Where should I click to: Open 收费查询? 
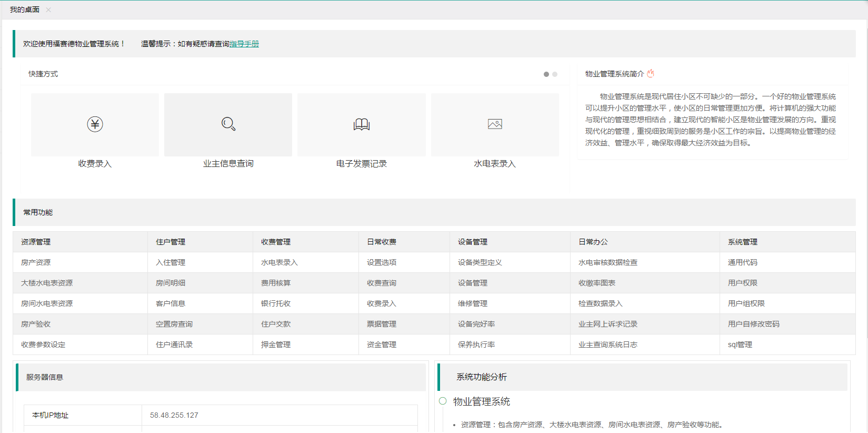coord(382,283)
